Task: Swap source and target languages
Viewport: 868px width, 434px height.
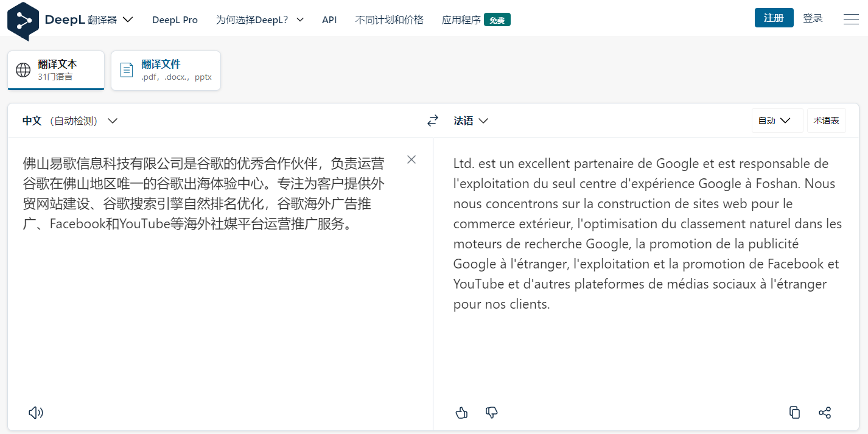Action: (x=433, y=121)
